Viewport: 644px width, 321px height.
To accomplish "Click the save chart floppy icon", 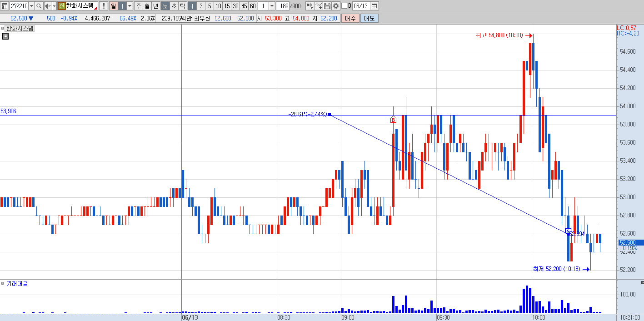I will click(327, 6).
